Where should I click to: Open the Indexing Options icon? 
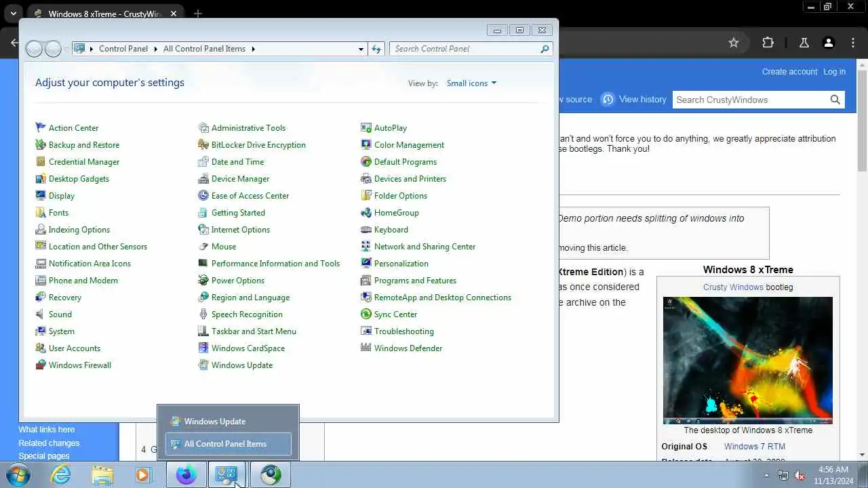coord(41,230)
